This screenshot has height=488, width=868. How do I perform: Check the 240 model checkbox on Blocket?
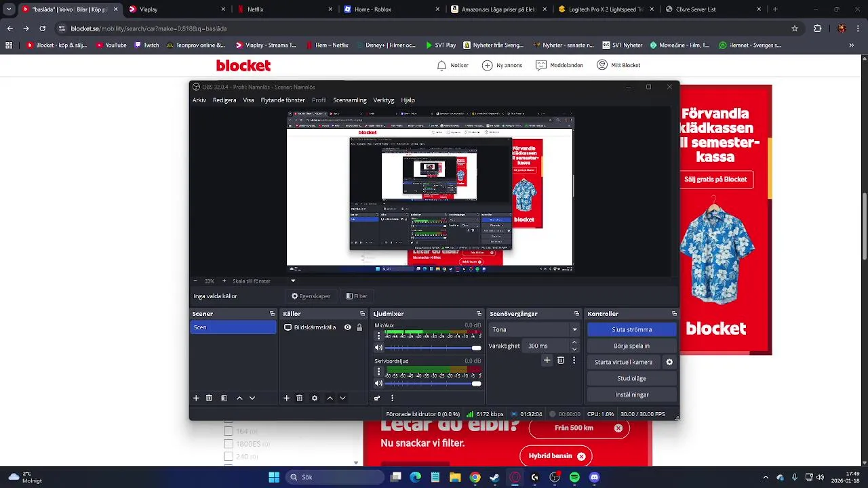pyautogui.click(x=228, y=456)
